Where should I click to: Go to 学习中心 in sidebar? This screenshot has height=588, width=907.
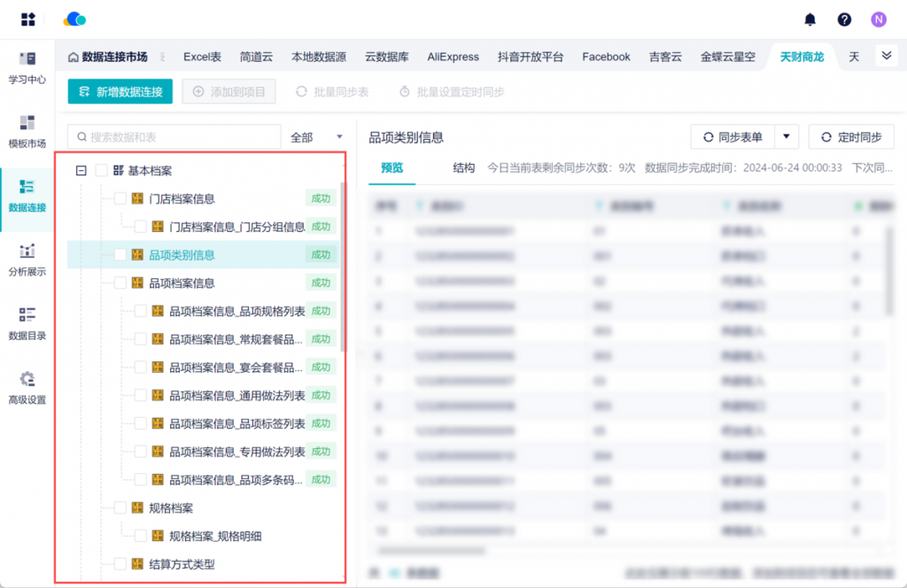pos(27,68)
